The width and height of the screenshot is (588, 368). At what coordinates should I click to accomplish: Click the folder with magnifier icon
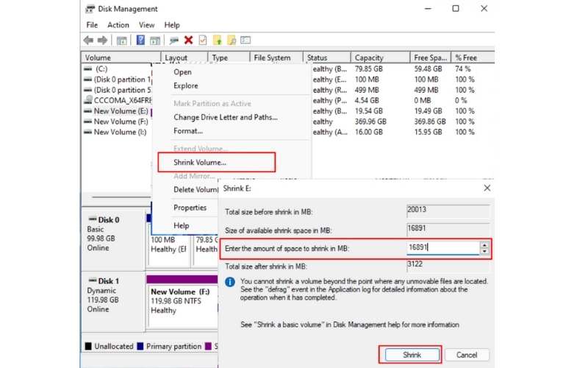pyautogui.click(x=232, y=40)
